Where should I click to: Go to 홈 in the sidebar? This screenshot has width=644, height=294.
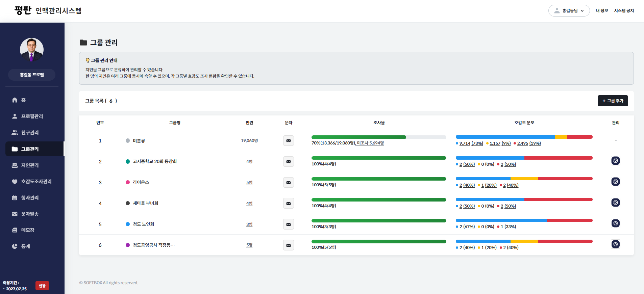[23, 100]
